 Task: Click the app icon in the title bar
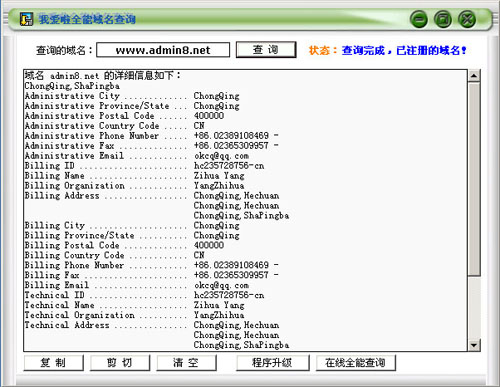26,19
